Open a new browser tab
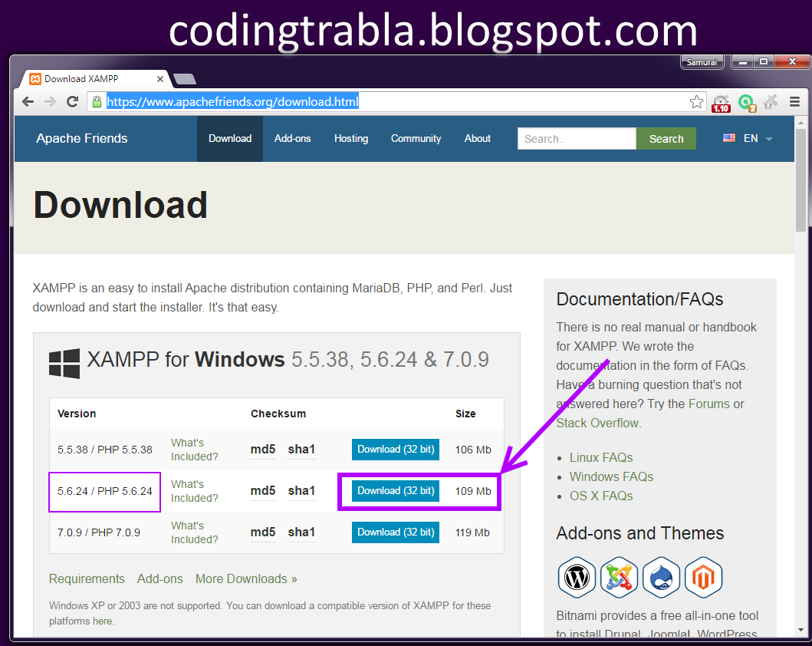The height and width of the screenshot is (646, 812). click(x=184, y=79)
